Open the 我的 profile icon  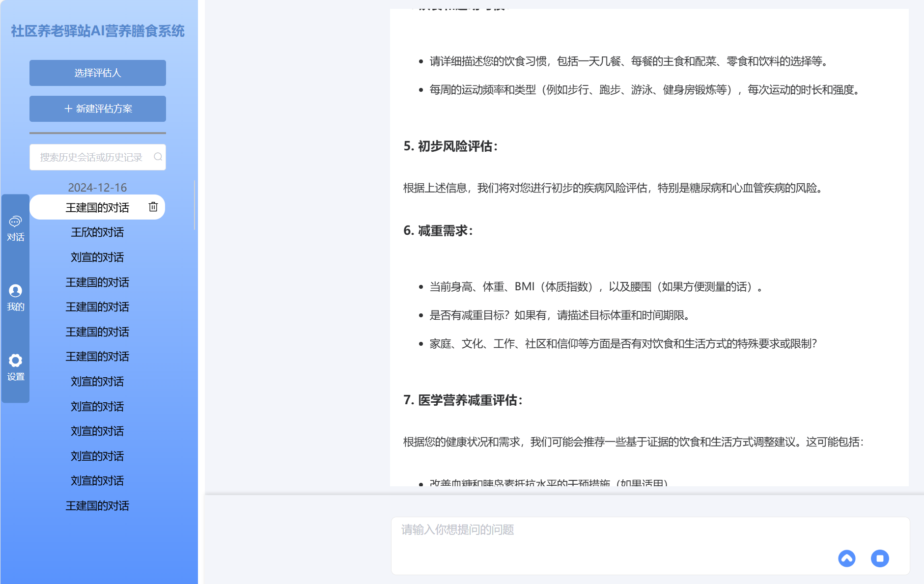[x=15, y=291]
